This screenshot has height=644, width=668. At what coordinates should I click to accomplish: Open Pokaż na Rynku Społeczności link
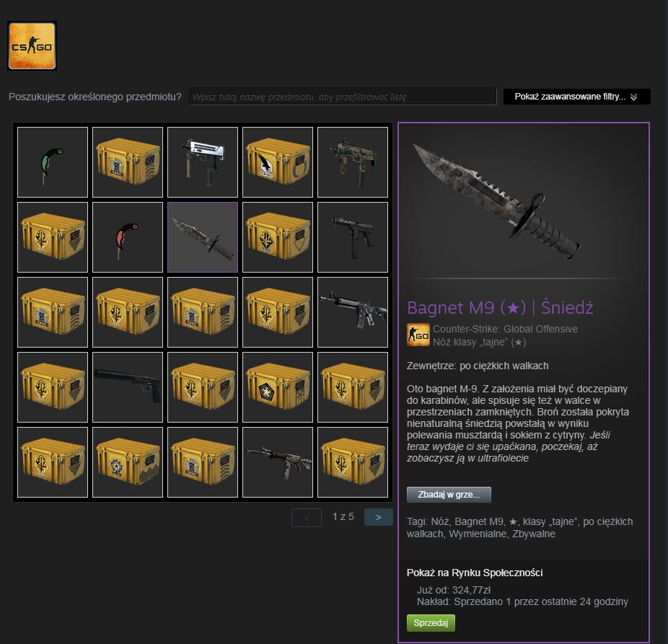click(x=475, y=573)
